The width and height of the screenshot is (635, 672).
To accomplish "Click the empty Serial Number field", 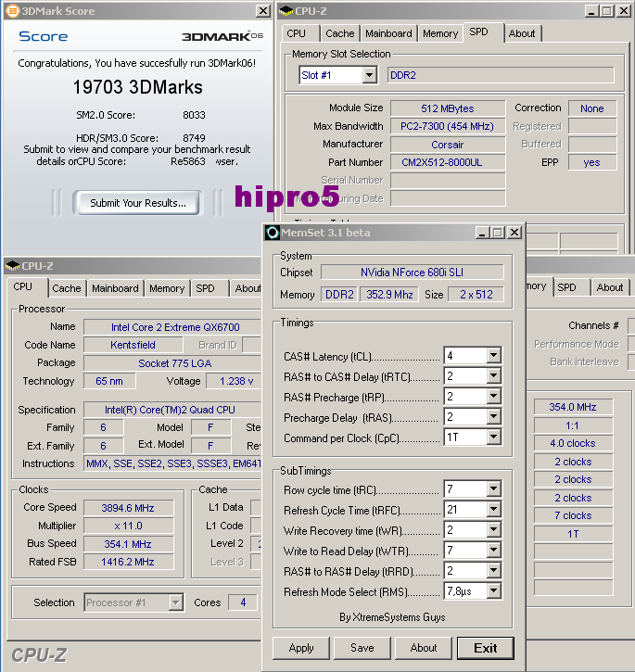I will 448,181.
